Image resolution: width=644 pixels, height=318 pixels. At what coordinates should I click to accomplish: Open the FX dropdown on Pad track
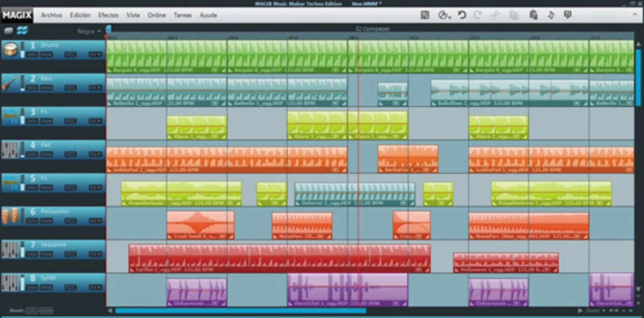pyautogui.click(x=95, y=154)
